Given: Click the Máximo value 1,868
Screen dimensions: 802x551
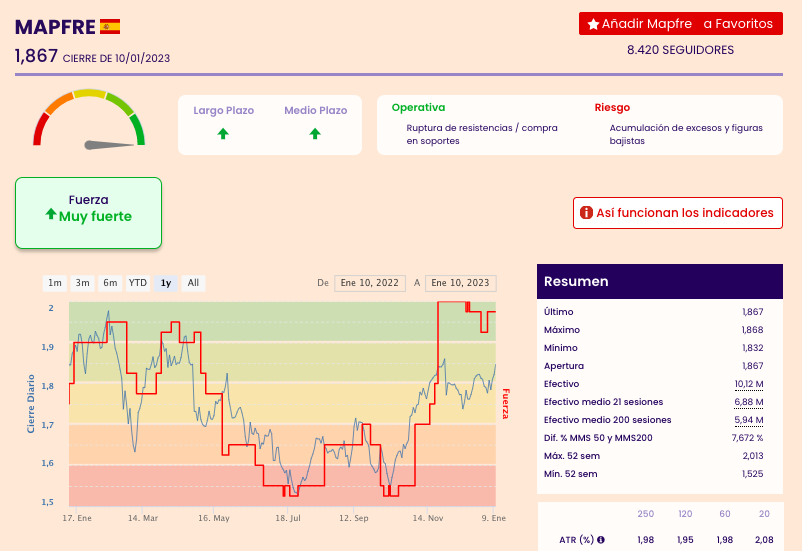Looking at the screenshot, I should tap(753, 330).
